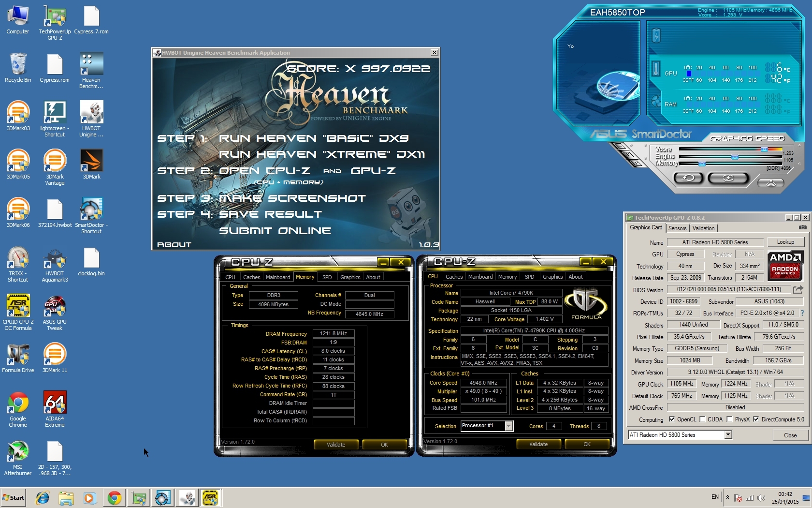Launch Heaven Benchmark desktop shortcut
The image size is (812, 508).
click(x=91, y=71)
